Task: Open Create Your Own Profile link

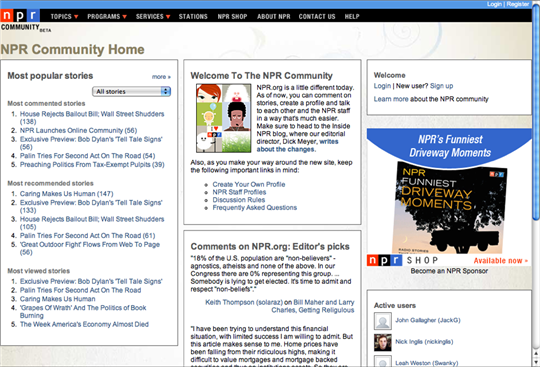Action: coord(249,184)
